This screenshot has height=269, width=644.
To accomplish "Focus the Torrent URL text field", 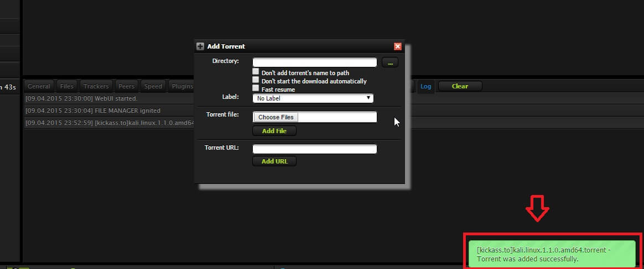I will pos(314,149).
